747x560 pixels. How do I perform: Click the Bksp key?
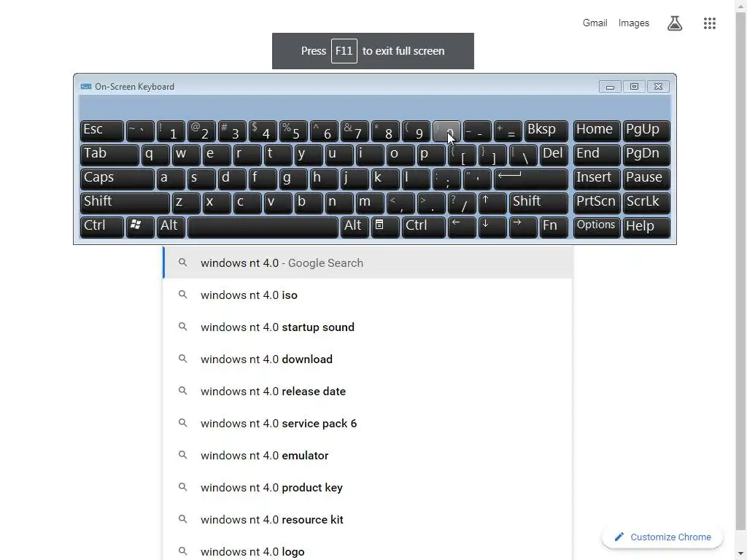pyautogui.click(x=546, y=131)
